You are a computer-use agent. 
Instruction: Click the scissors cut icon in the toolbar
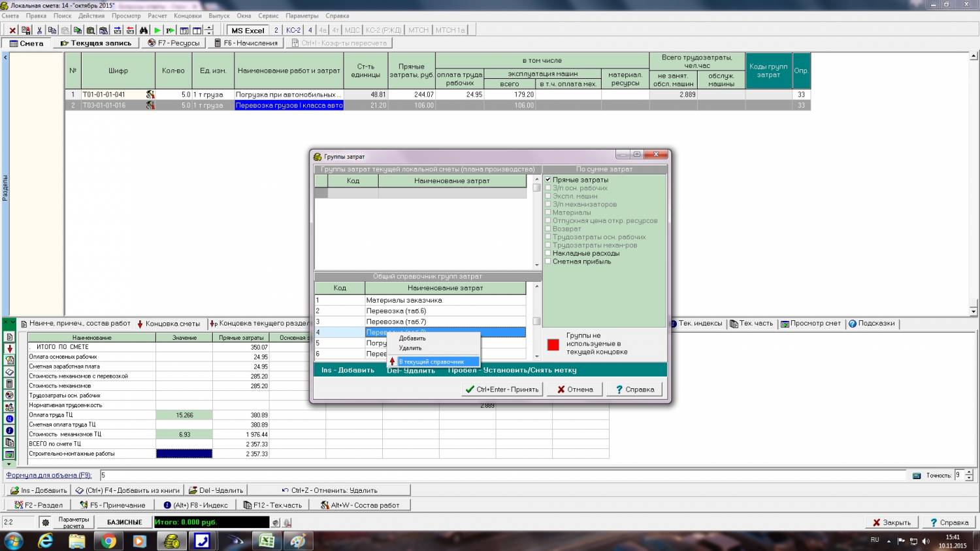39,30
